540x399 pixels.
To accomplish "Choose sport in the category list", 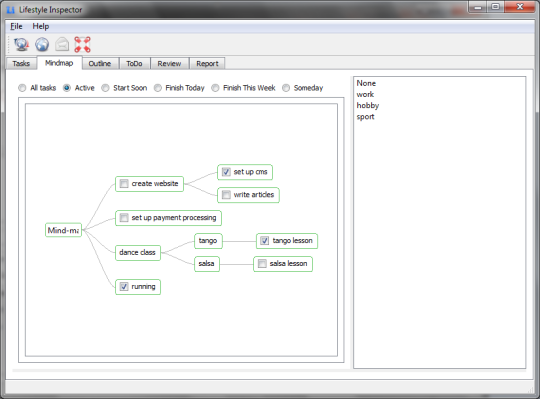I will pyautogui.click(x=365, y=117).
